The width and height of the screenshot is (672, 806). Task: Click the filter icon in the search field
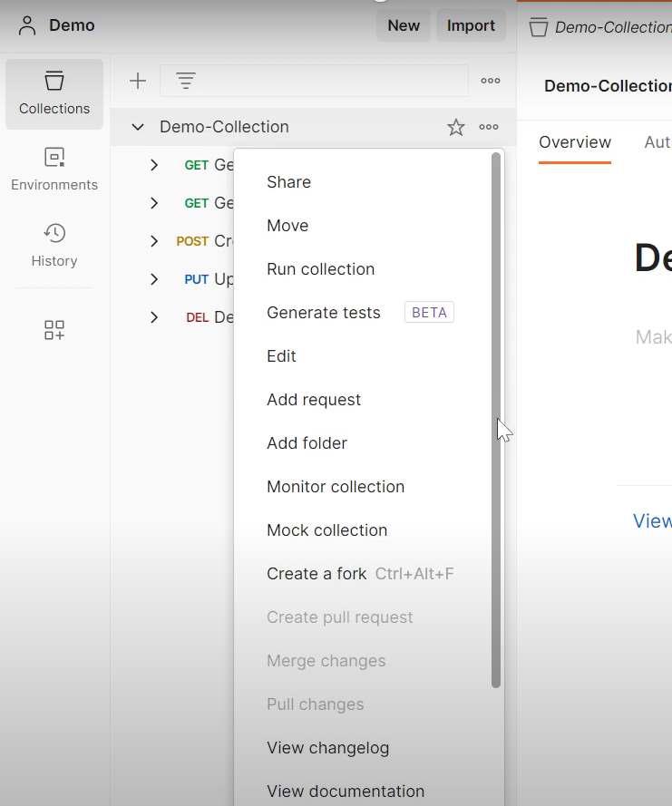(186, 81)
